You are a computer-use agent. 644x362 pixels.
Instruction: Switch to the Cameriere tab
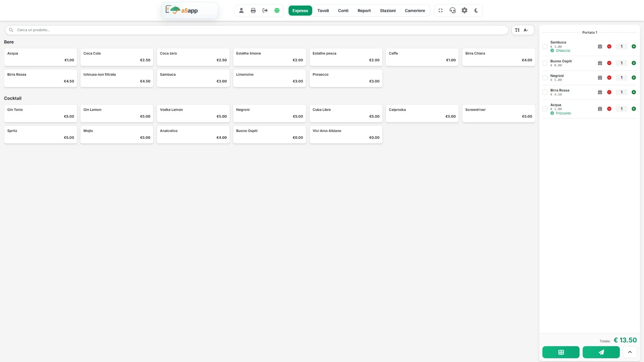click(415, 10)
